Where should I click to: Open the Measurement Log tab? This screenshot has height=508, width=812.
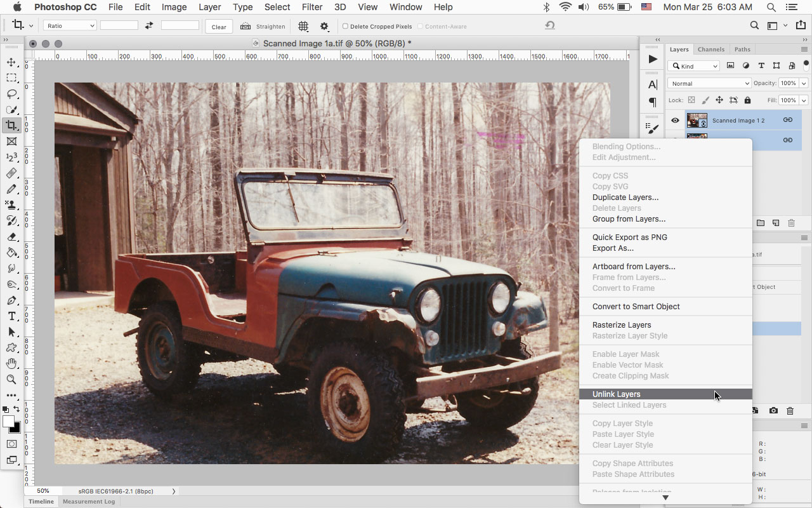89,502
